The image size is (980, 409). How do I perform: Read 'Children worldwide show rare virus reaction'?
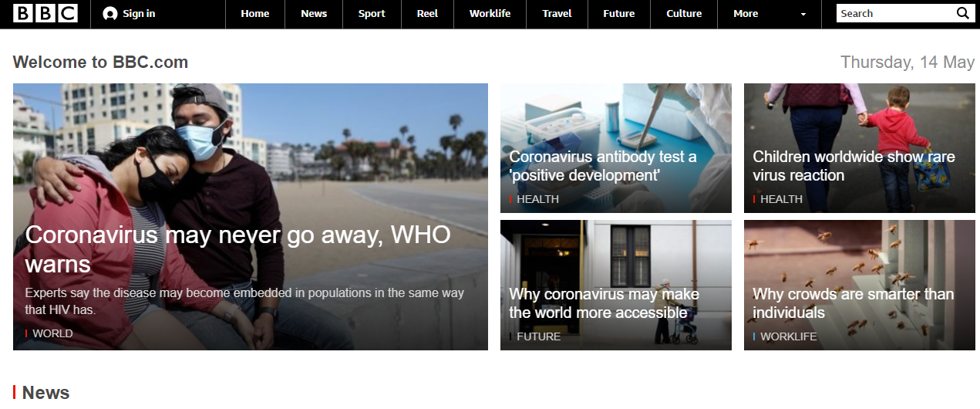[x=854, y=166]
